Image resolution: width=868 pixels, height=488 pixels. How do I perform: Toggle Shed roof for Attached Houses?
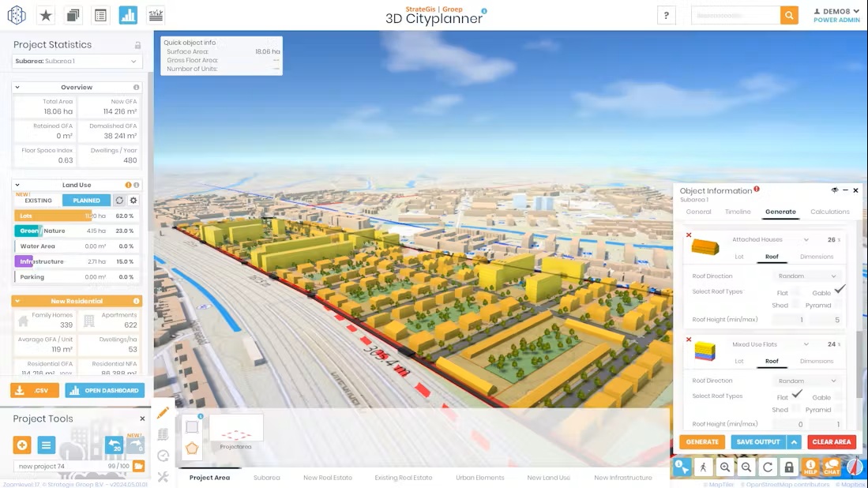(795, 304)
